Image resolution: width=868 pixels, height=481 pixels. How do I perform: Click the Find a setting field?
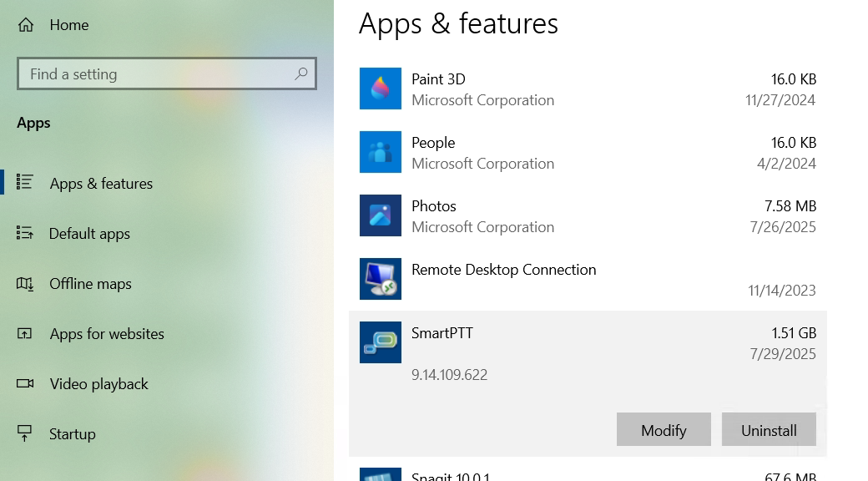pos(167,73)
